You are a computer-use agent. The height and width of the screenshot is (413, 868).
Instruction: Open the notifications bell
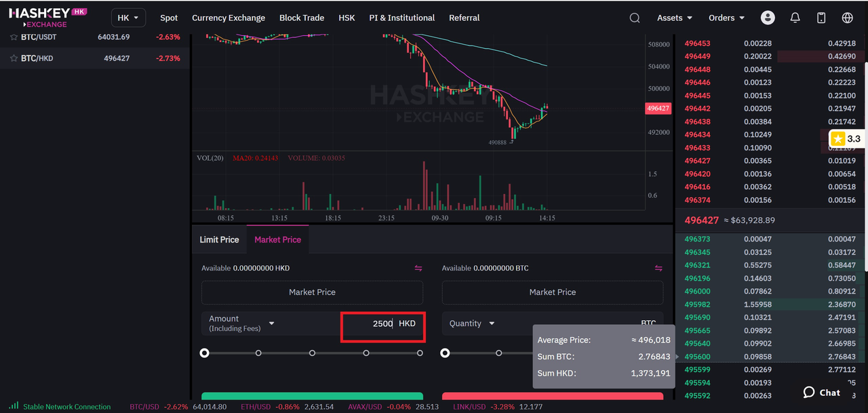coord(795,18)
